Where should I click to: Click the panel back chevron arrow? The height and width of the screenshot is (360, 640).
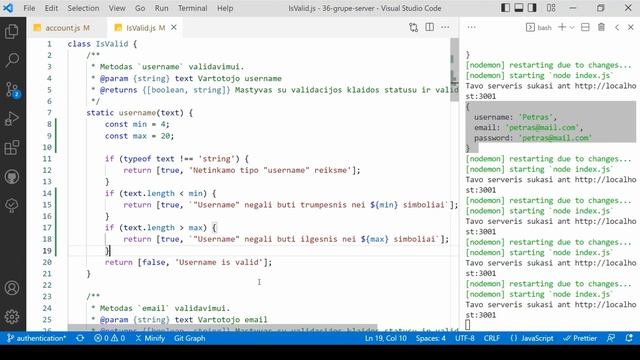click(617, 27)
